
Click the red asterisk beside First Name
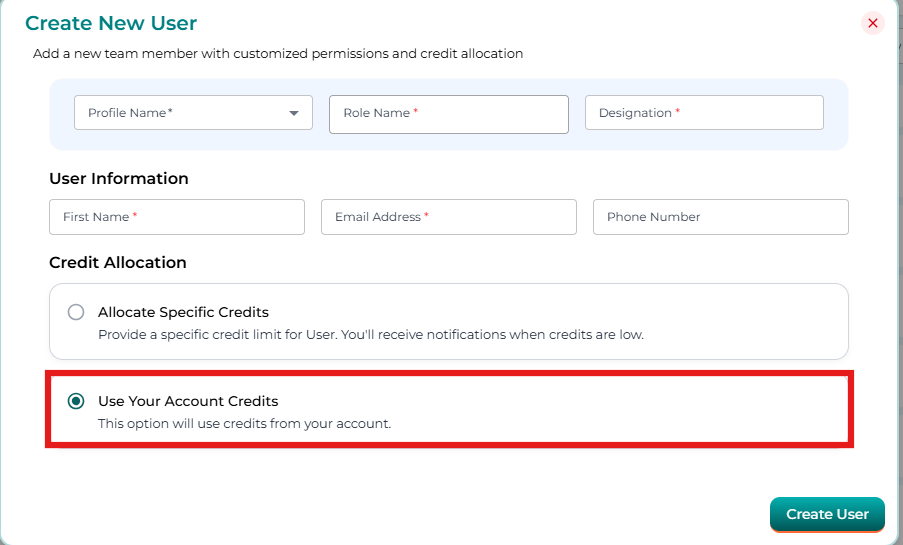coord(135,216)
